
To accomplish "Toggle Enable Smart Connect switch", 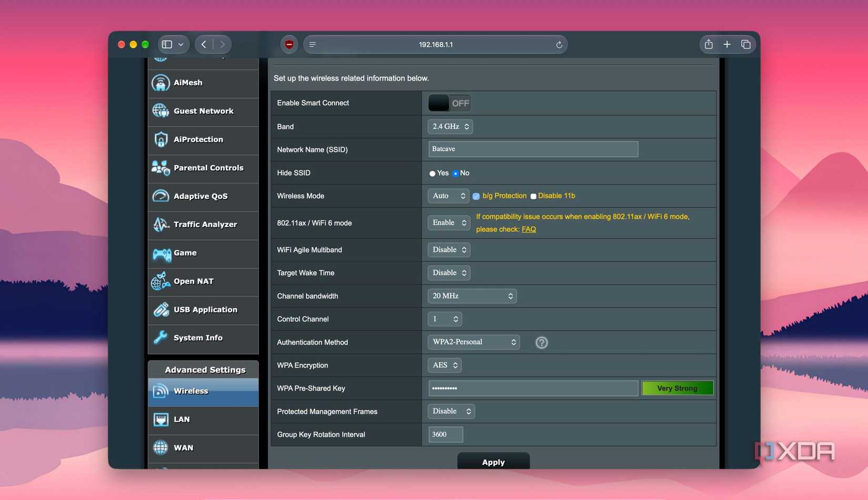I will click(x=449, y=103).
